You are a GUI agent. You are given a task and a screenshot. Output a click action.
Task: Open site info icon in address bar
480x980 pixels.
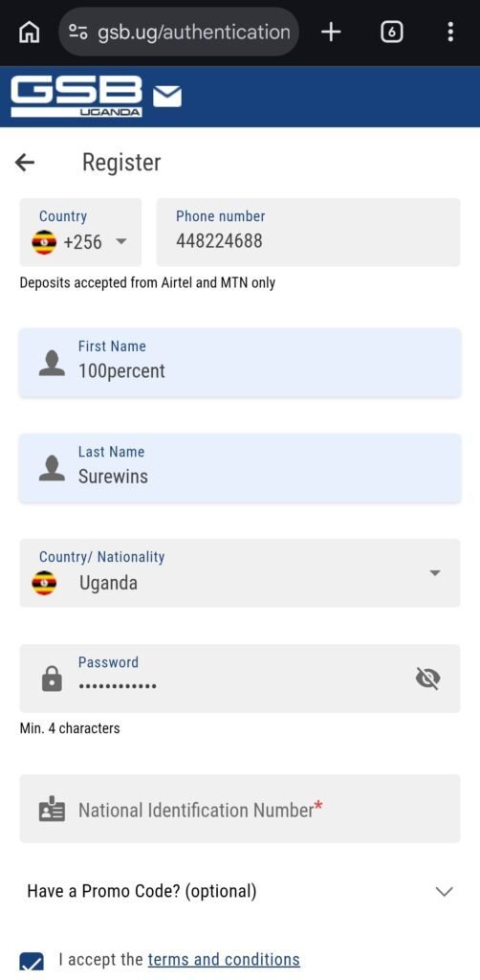[x=78, y=32]
